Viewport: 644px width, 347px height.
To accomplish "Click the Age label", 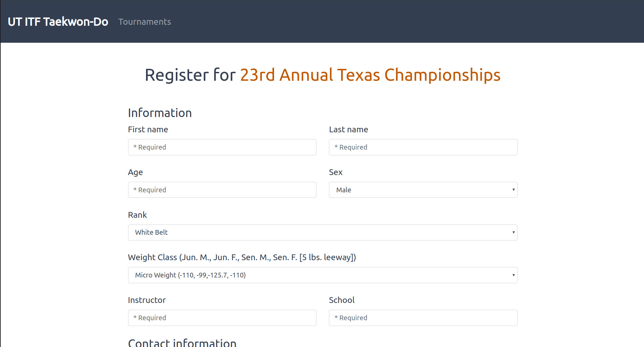I will tap(136, 172).
